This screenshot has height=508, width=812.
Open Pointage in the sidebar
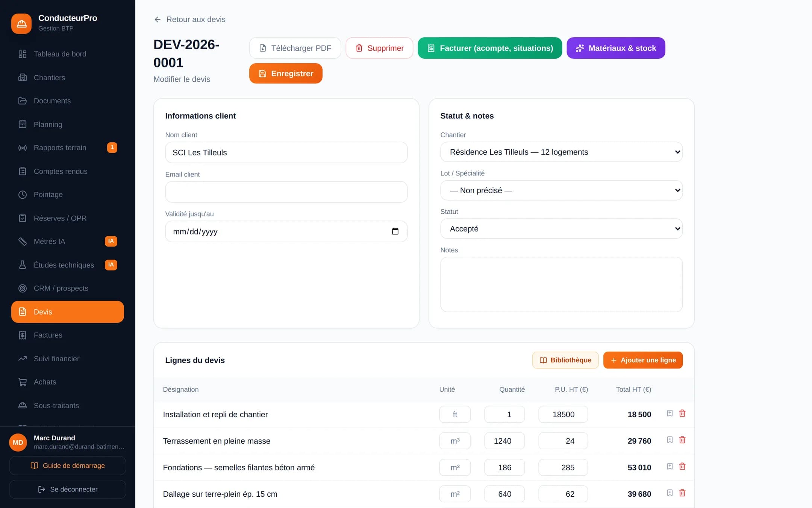[68, 195]
